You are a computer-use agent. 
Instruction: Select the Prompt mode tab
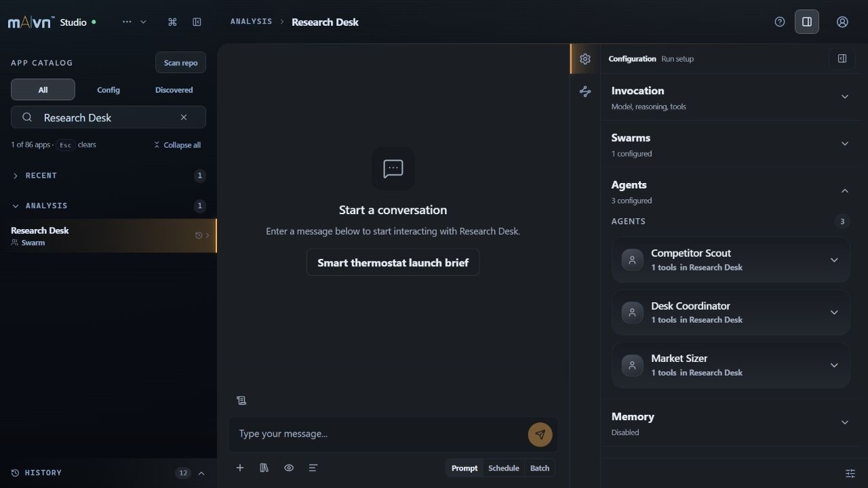tap(465, 468)
